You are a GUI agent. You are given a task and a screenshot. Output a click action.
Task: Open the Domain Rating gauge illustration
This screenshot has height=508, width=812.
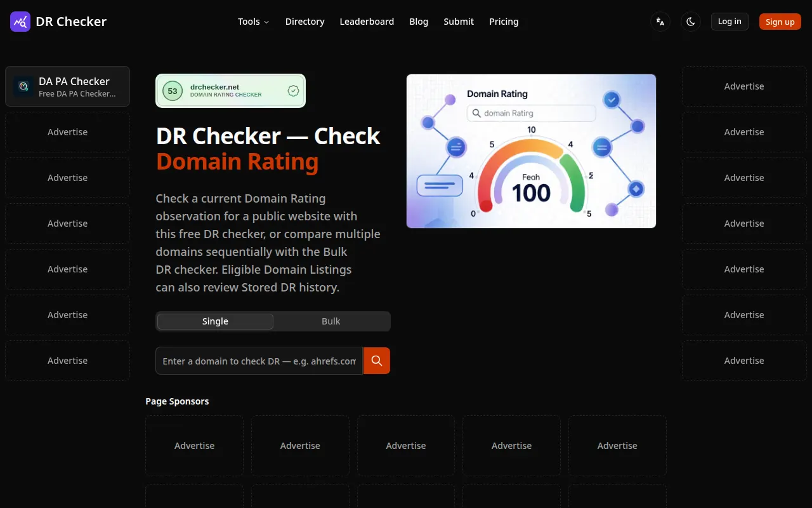(x=532, y=151)
